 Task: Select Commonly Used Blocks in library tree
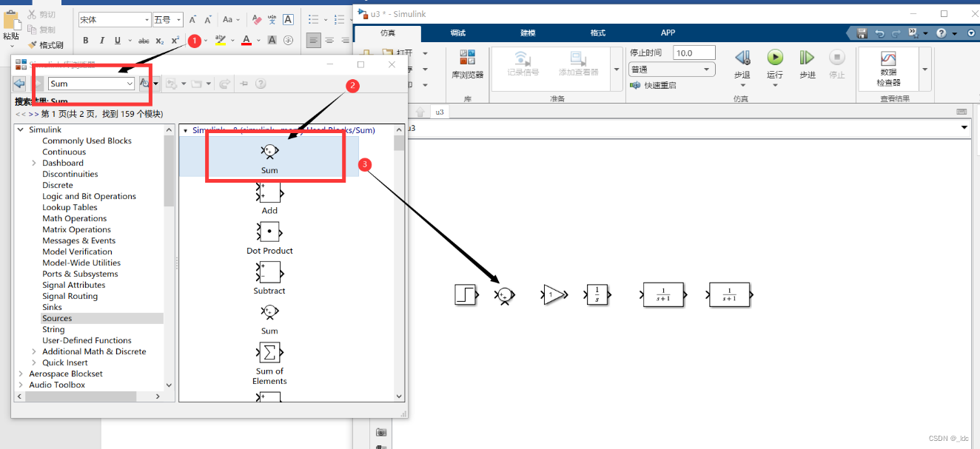tap(87, 141)
